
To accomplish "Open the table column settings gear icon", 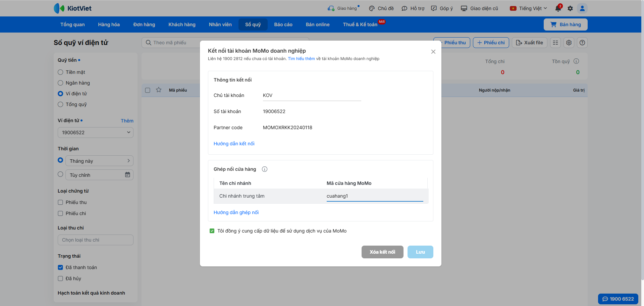I will [x=569, y=43].
